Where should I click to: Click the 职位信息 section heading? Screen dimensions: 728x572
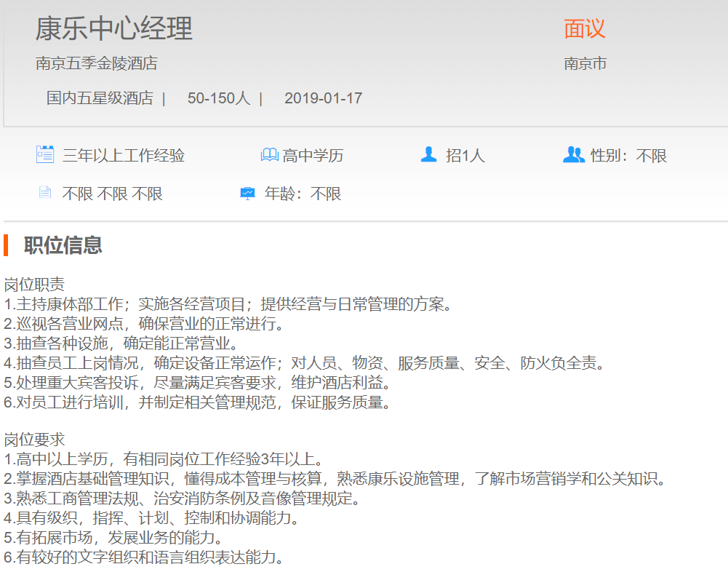coord(63,245)
